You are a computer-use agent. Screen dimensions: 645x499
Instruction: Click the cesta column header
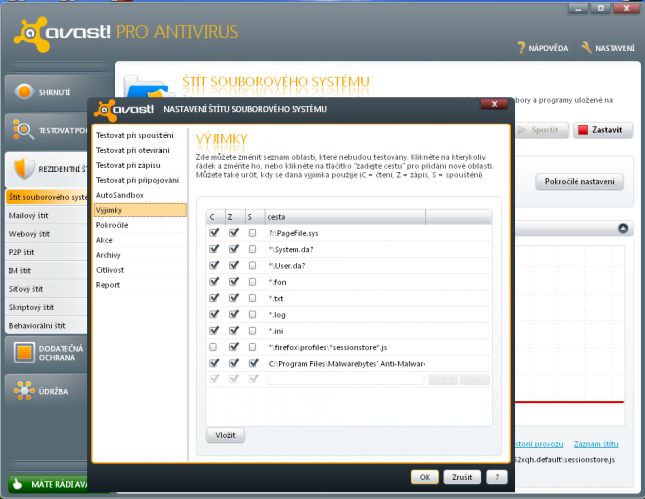[x=345, y=217]
